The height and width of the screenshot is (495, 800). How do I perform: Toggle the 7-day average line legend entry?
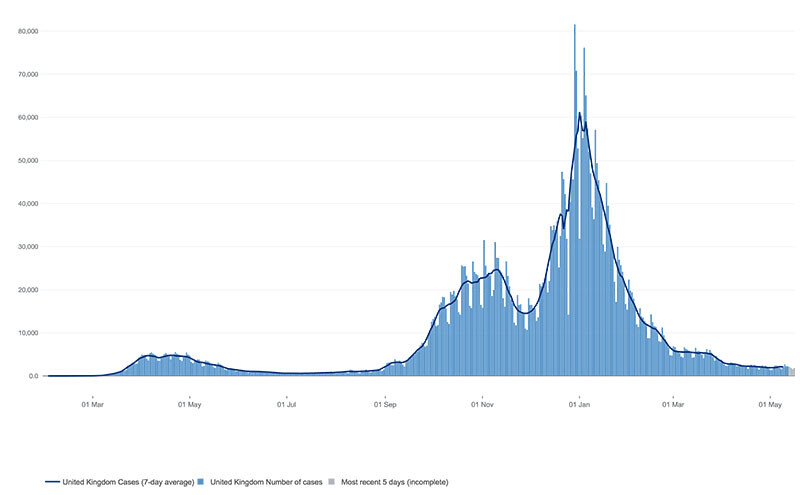pyautogui.click(x=119, y=482)
